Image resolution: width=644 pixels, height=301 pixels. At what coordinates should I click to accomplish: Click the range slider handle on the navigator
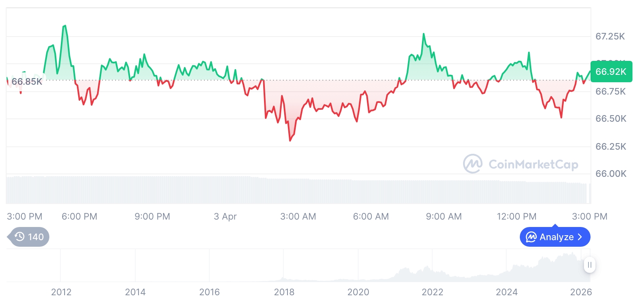click(590, 265)
